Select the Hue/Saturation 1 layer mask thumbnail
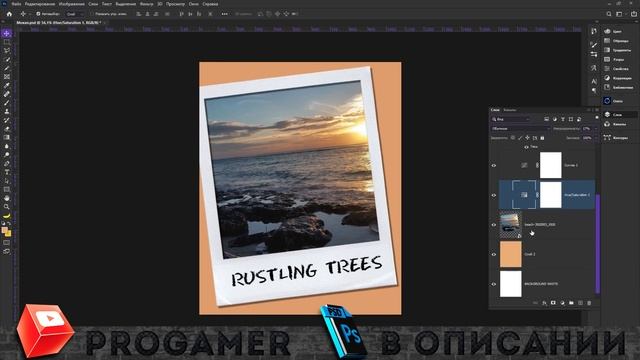 551,195
